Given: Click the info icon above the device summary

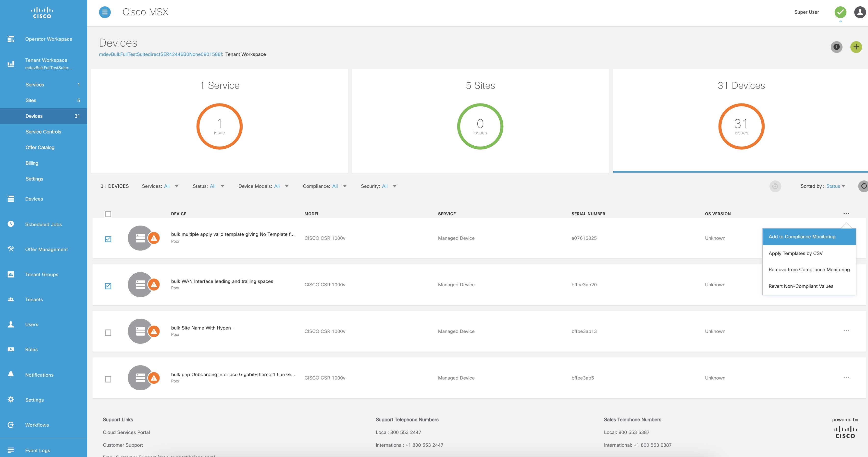Looking at the screenshot, I should click(x=836, y=47).
